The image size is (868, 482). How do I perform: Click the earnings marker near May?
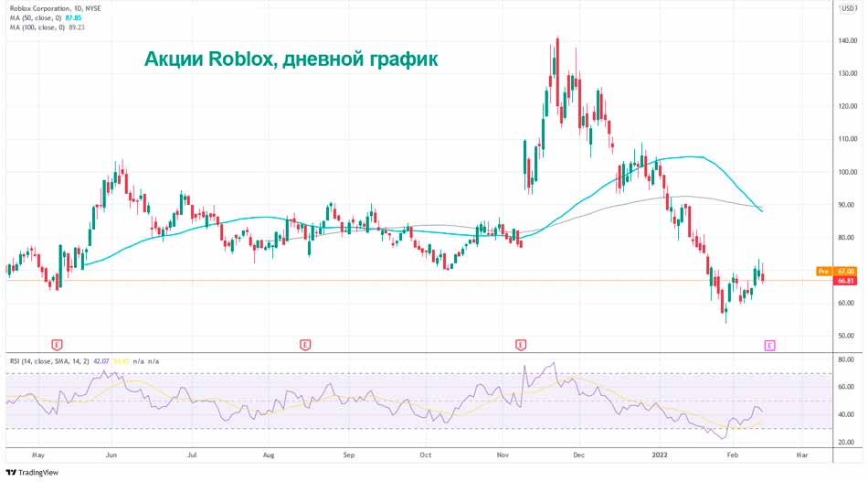(x=58, y=345)
